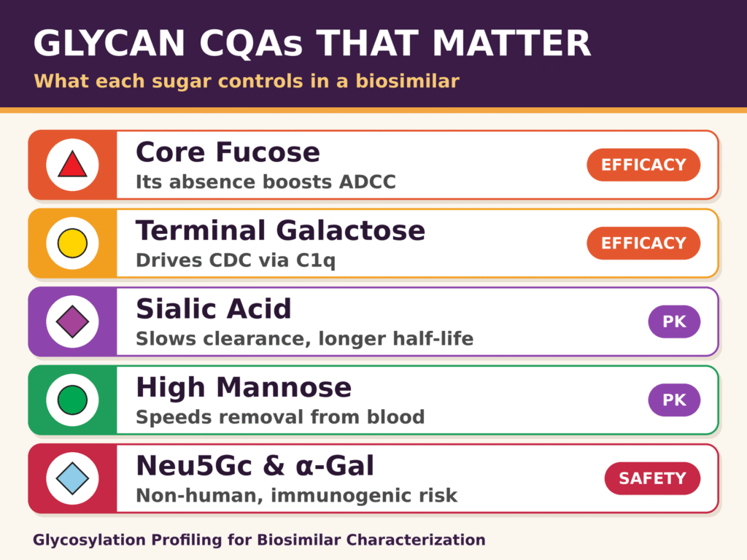Click the GLYCAN CQAs THAT MATTER title
Screen dimensions: 747x560
312,43
